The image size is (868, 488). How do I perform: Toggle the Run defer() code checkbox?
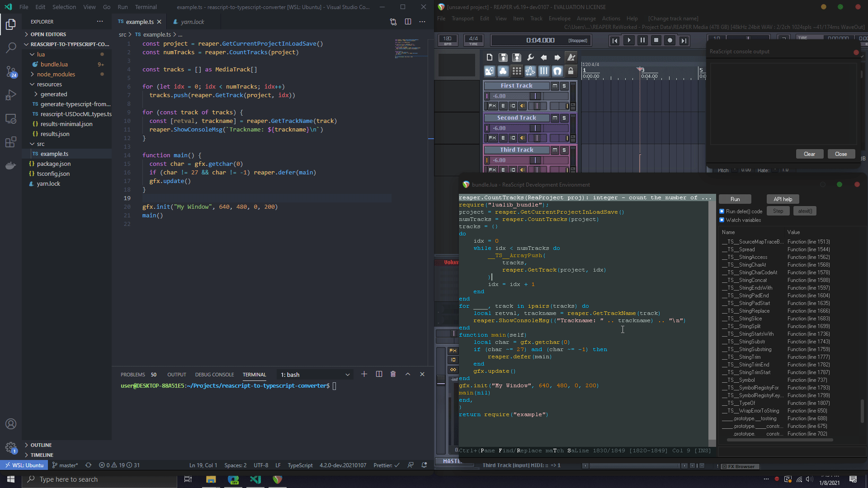point(722,211)
